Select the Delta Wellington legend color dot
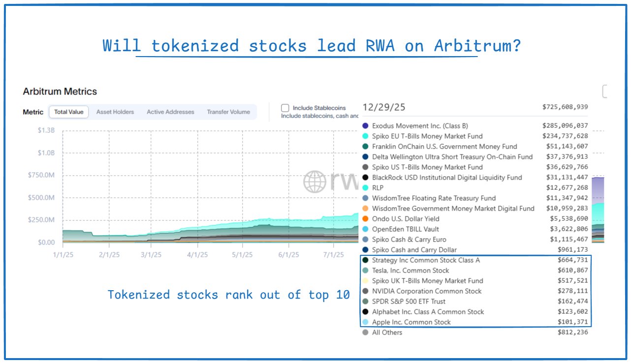631x364 pixels. point(365,157)
